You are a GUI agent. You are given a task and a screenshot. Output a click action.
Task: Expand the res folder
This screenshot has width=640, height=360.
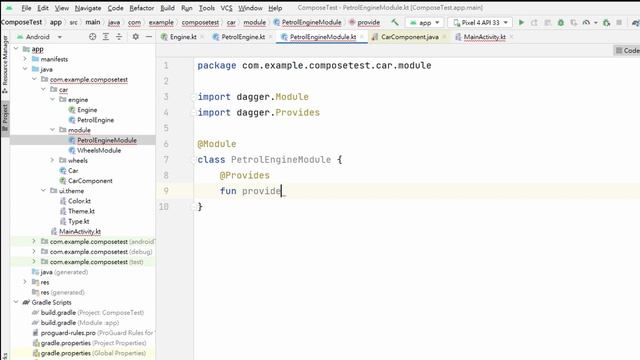(25, 282)
